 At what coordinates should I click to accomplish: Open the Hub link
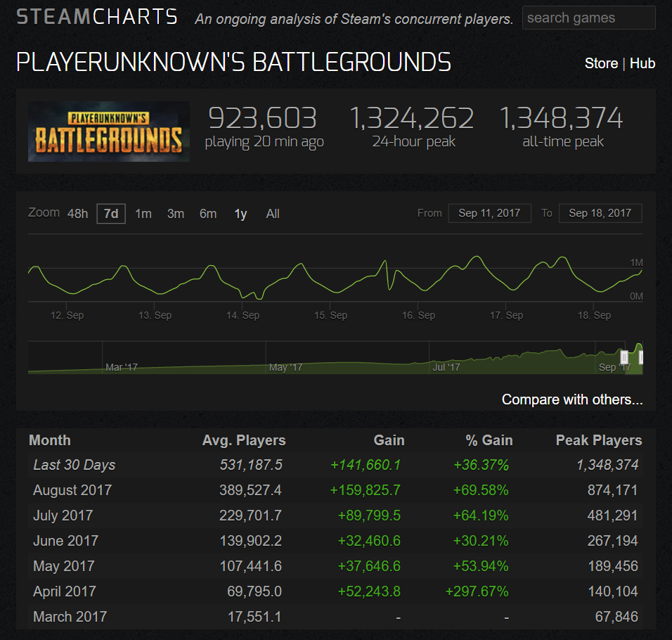coord(642,63)
